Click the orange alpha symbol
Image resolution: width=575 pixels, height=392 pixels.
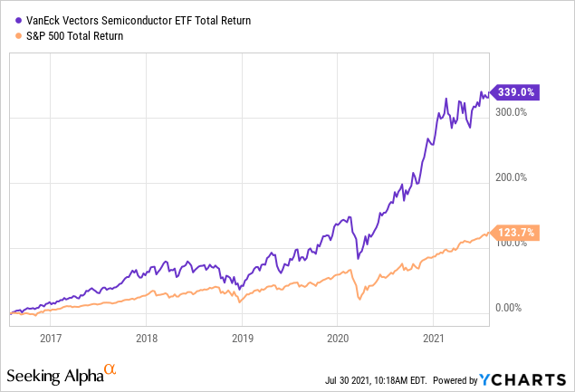[x=110, y=370]
